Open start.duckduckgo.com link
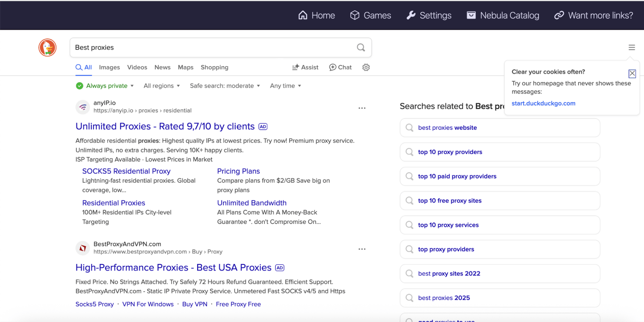Viewport: 644px width, 322px height. coord(543,103)
